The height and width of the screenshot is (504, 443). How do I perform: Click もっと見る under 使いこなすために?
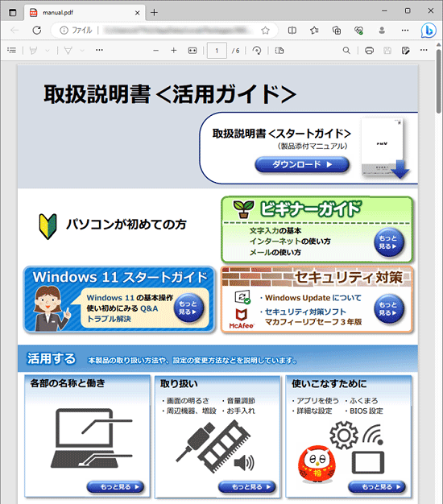point(377,487)
